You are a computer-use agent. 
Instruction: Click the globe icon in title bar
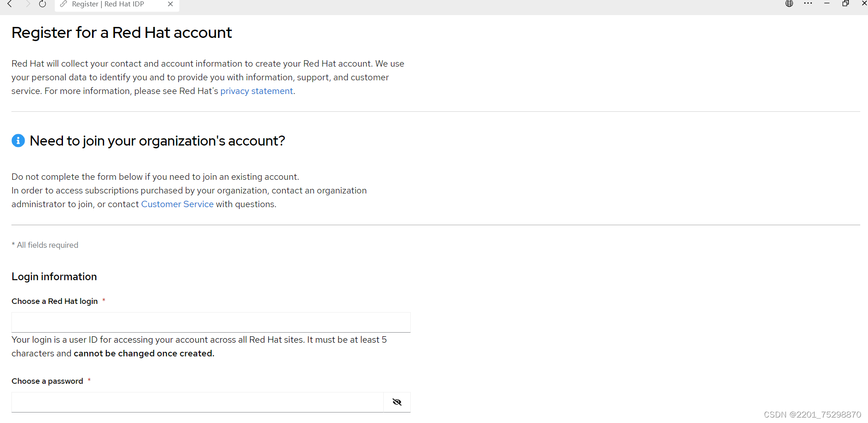789,4
